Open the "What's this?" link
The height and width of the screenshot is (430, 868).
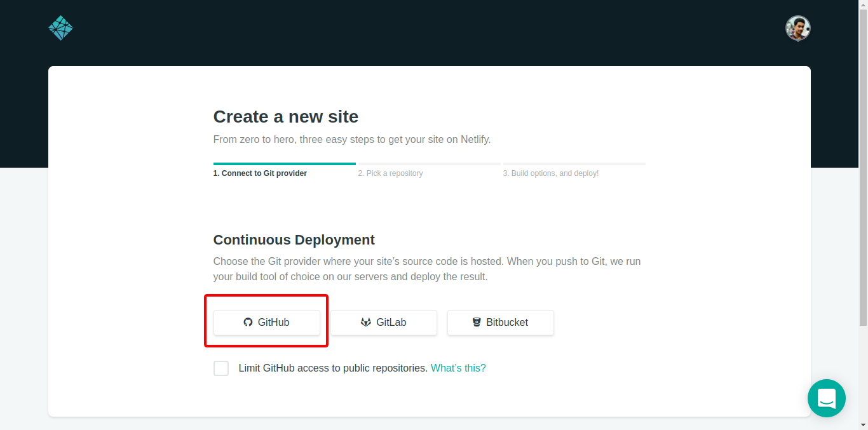458,368
